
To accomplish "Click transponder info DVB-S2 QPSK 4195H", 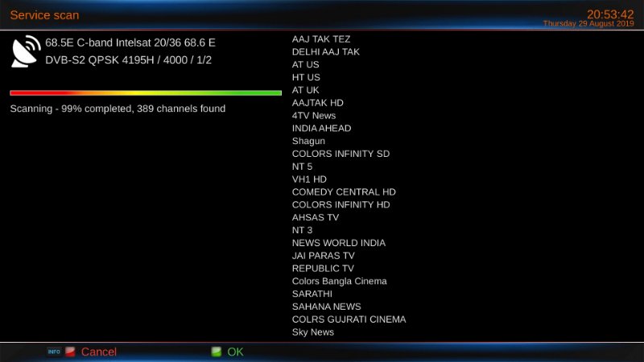I will (x=128, y=60).
